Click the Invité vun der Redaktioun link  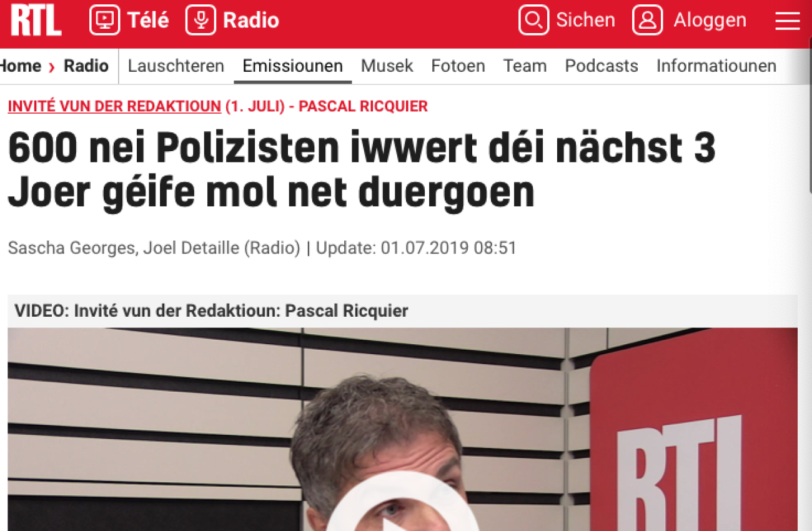(x=114, y=106)
